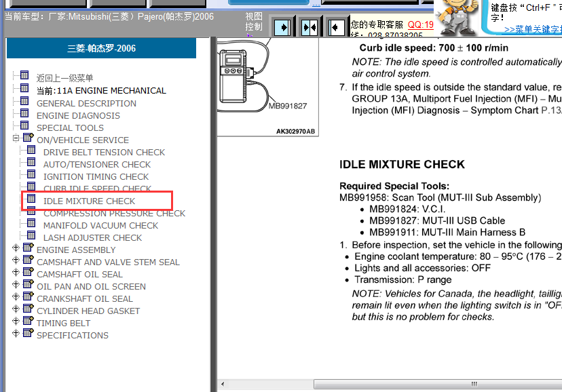
Task: Select LASH ADJUSTER CHECK entry
Action: point(92,237)
